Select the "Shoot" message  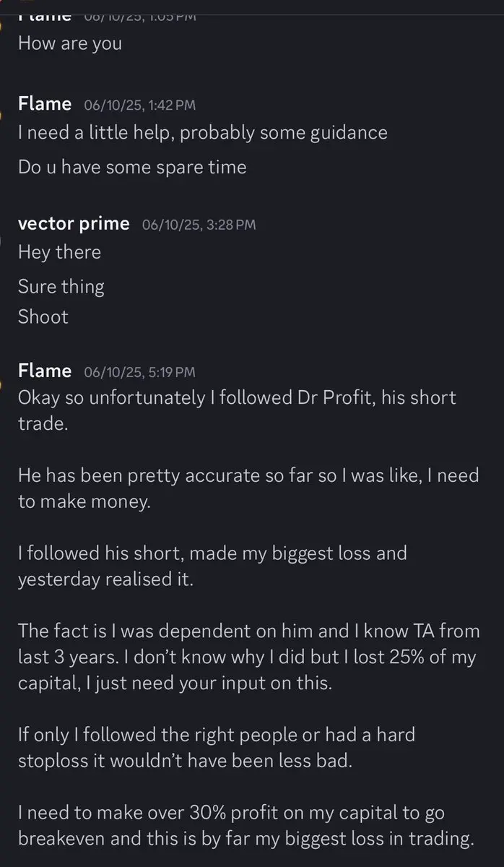click(x=43, y=317)
